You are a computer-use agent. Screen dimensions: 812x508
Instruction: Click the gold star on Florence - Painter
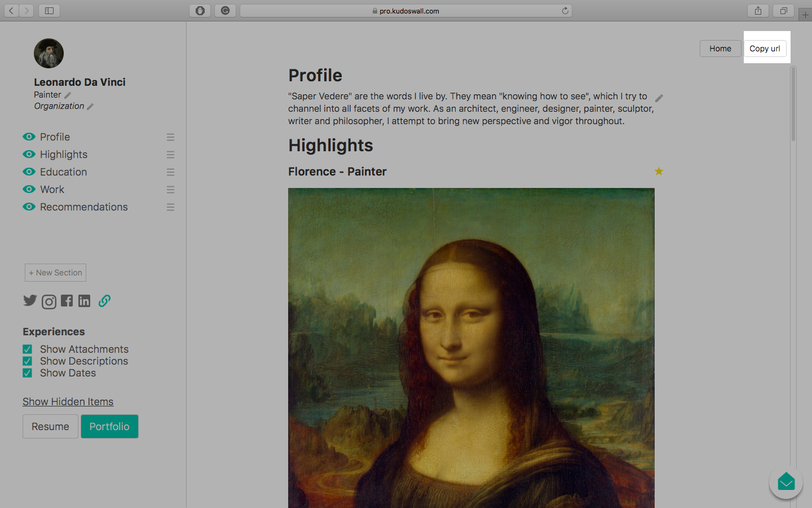click(659, 171)
